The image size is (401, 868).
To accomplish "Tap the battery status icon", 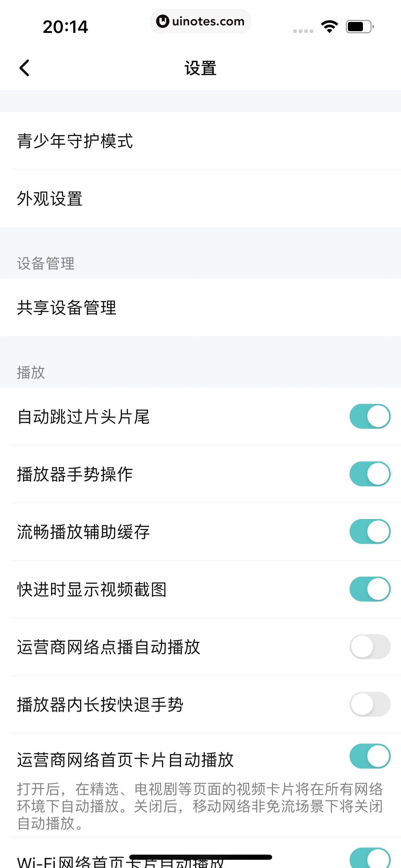I will [x=360, y=26].
